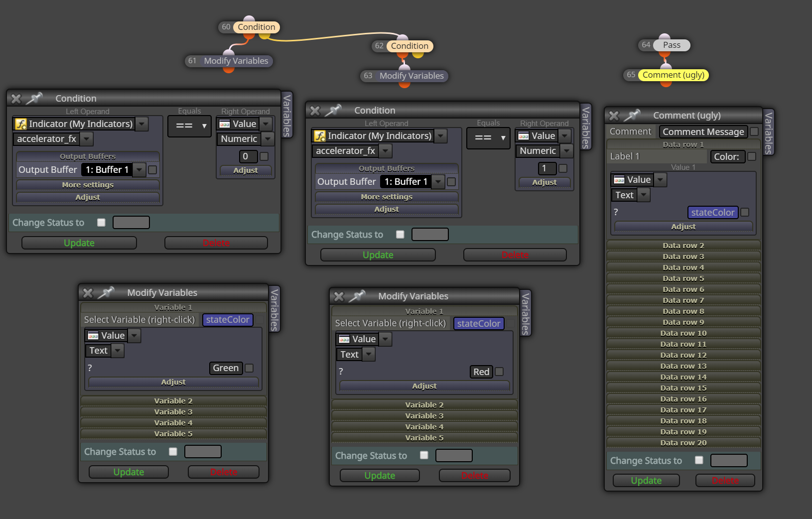The image size is (812, 519).
Task: Click Delete in Green Modify Variables panel
Action: coord(224,472)
